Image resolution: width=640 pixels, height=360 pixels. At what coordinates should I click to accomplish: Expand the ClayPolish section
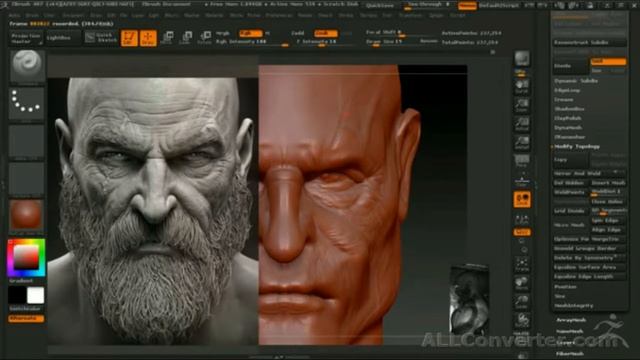[x=568, y=118]
